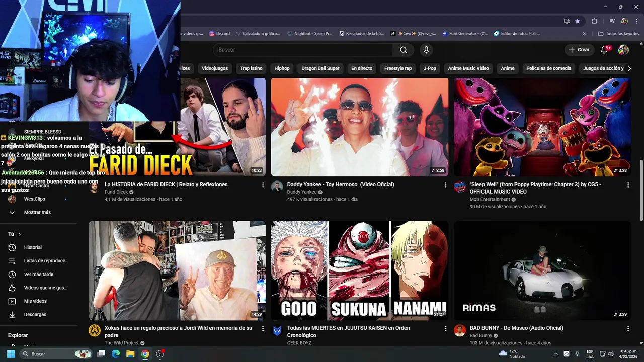Image resolution: width=644 pixels, height=362 pixels.
Task: Open File Explorer from taskbar
Action: (x=130, y=354)
